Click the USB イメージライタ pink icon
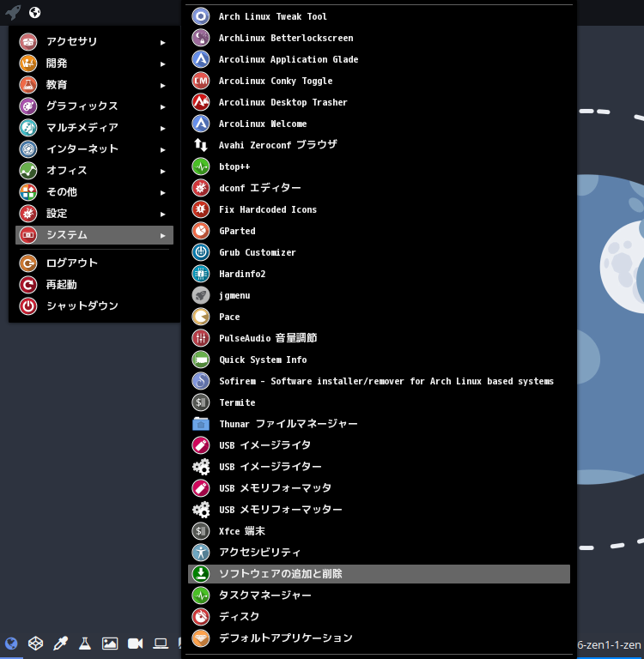Viewport: 644px width, 659px height. point(201,445)
